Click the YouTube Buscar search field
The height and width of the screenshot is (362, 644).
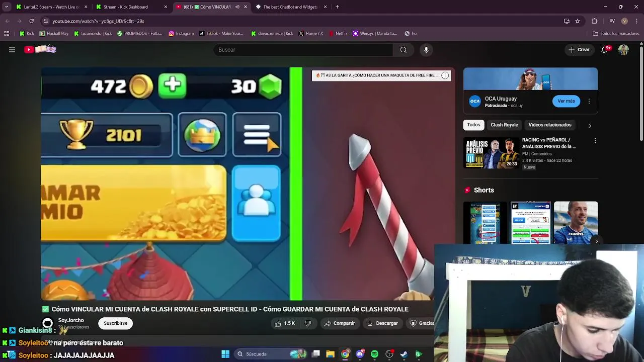pos(303,50)
